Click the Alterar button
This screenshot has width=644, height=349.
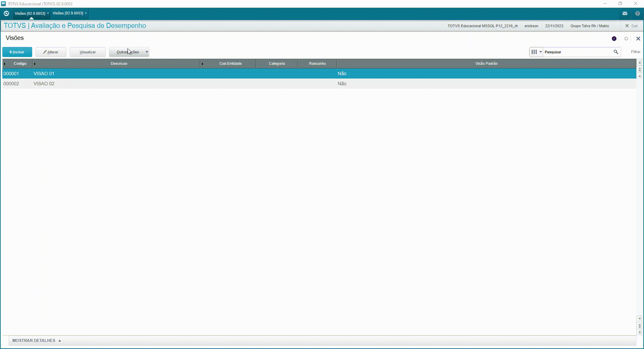pyautogui.click(x=51, y=52)
